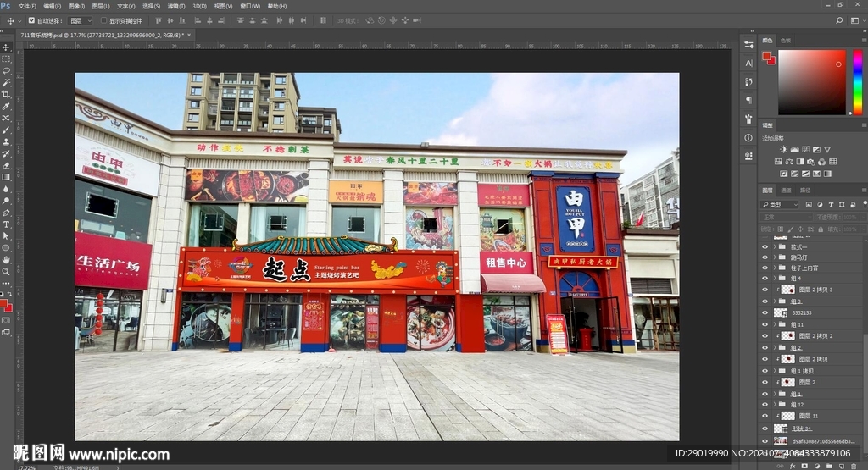Open the Info panel icon
This screenshot has height=470, width=868.
(748, 137)
